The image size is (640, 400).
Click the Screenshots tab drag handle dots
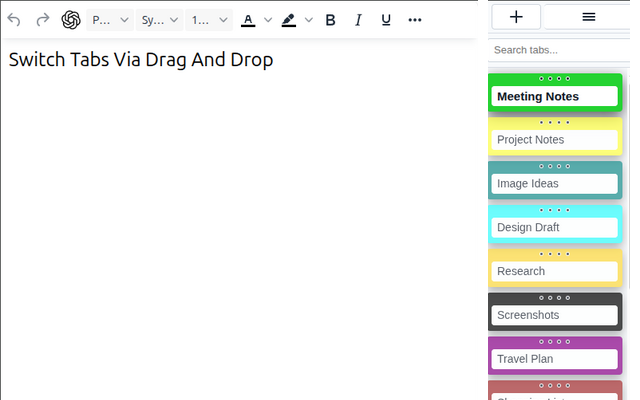554,298
